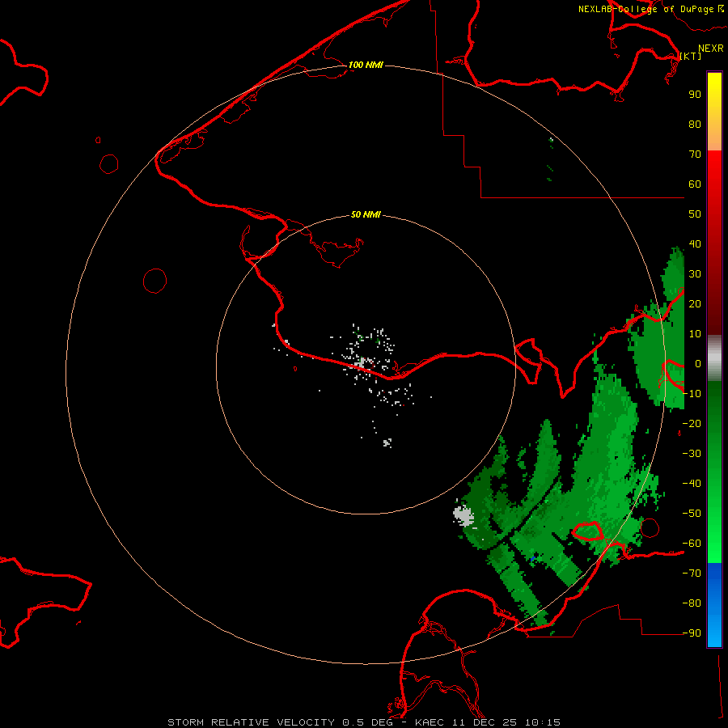Pick the red segment of the color bar

pyautogui.click(x=714, y=243)
